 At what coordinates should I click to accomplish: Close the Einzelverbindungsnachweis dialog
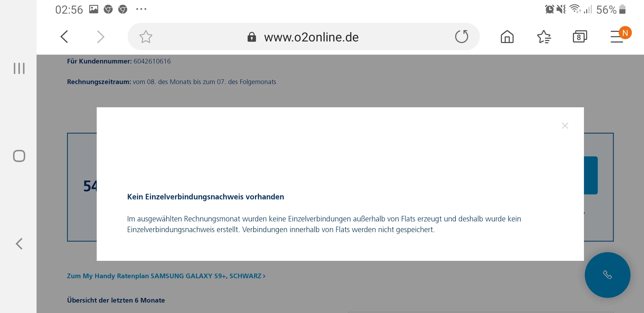[565, 126]
